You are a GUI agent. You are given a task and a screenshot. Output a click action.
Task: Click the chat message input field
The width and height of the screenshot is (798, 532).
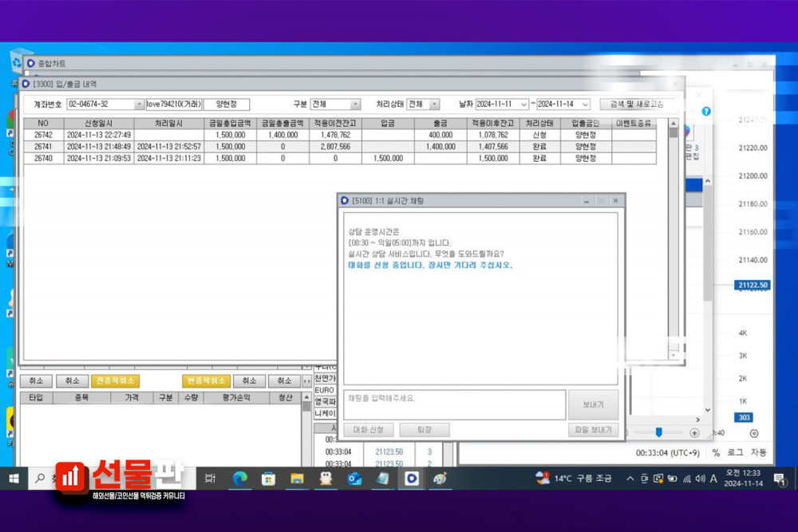click(x=454, y=404)
